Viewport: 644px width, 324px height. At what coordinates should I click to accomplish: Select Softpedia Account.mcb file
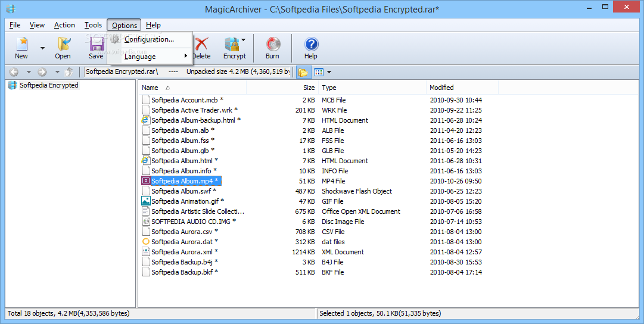click(x=187, y=100)
